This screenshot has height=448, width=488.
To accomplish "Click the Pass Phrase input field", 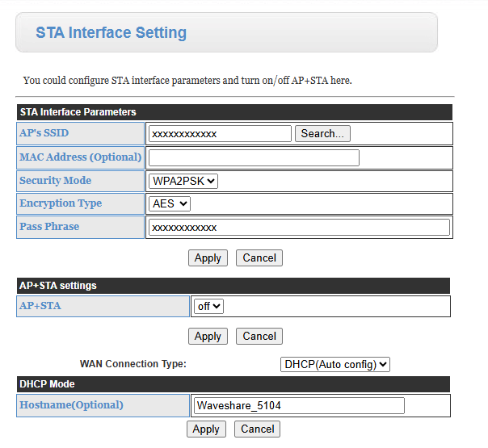I will 299,228.
